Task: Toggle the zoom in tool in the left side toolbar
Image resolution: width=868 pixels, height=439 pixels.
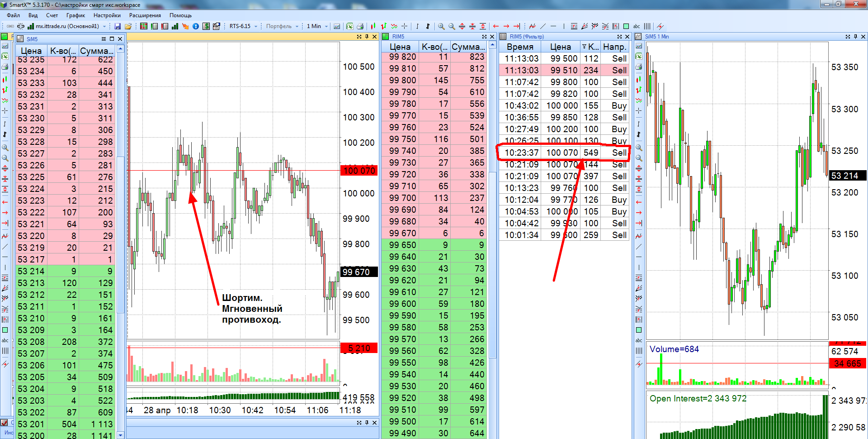Action: pos(5,148)
